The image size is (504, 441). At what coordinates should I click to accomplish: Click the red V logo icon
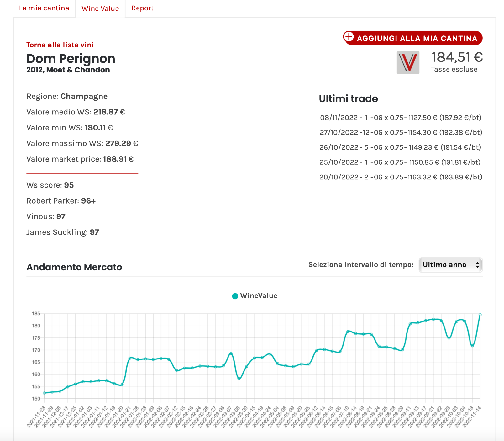pyautogui.click(x=408, y=63)
